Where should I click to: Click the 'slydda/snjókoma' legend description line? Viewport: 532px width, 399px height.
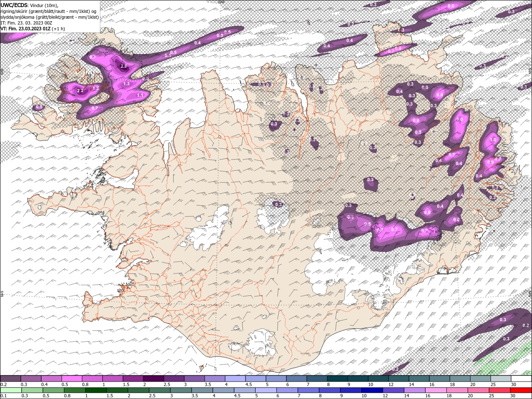pos(49,17)
